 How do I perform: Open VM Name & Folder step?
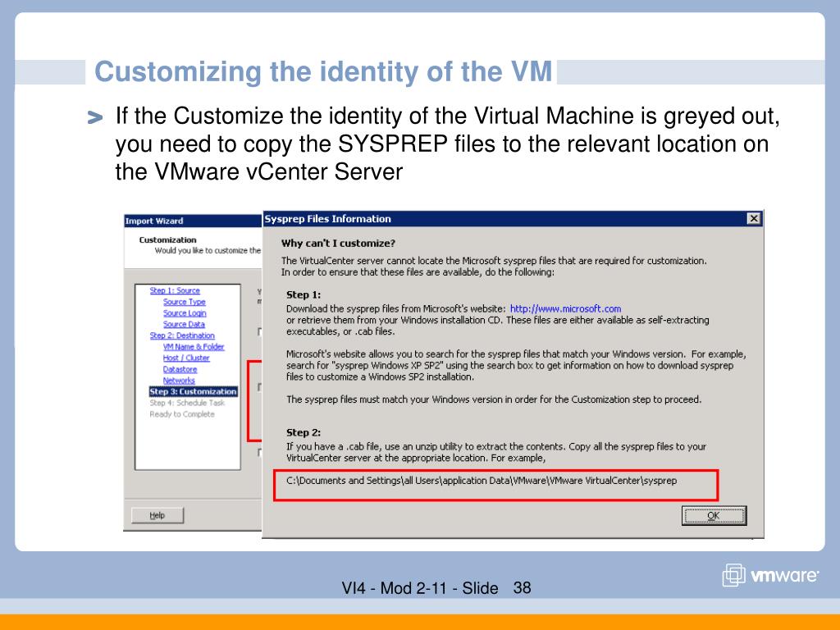click(194, 347)
